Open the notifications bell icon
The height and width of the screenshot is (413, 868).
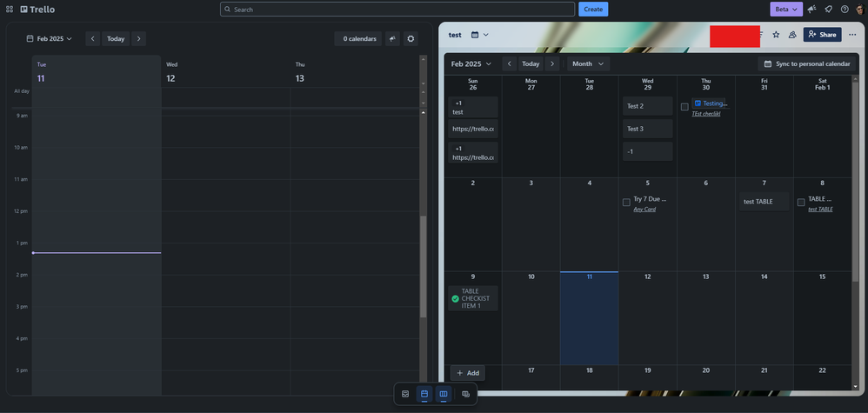pos(828,9)
